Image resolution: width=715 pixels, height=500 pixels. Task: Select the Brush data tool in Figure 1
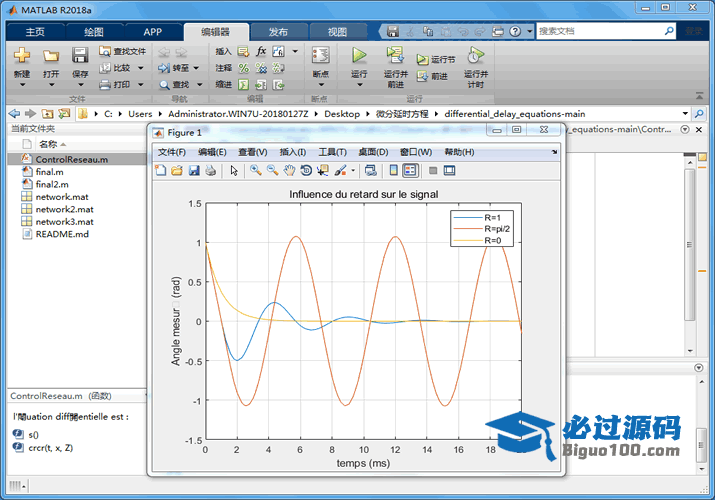tap(340, 170)
